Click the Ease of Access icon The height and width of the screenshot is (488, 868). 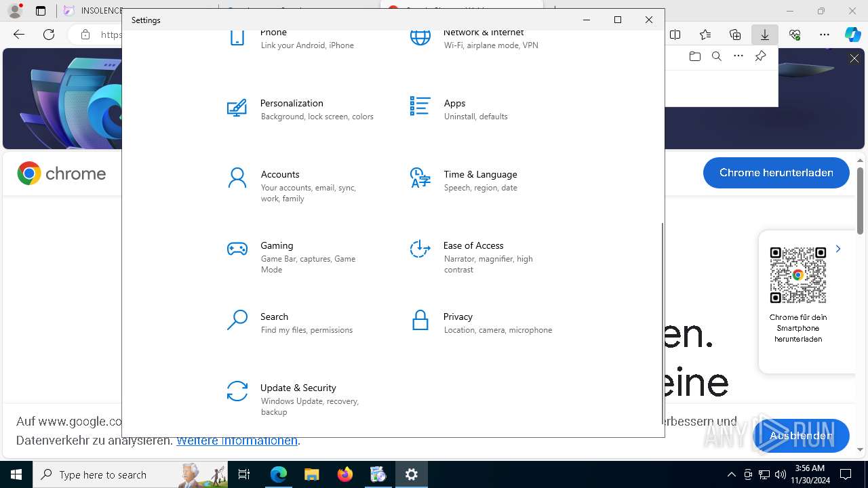[x=420, y=249]
